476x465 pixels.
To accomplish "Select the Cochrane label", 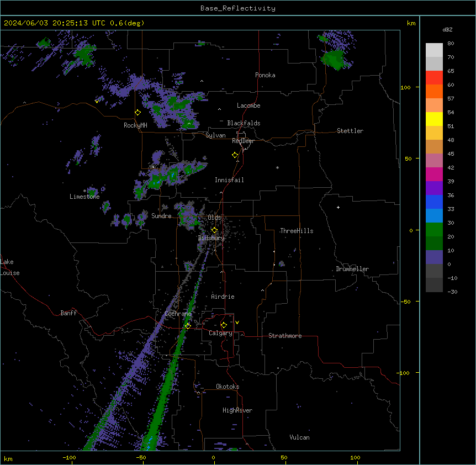I will [x=178, y=314].
